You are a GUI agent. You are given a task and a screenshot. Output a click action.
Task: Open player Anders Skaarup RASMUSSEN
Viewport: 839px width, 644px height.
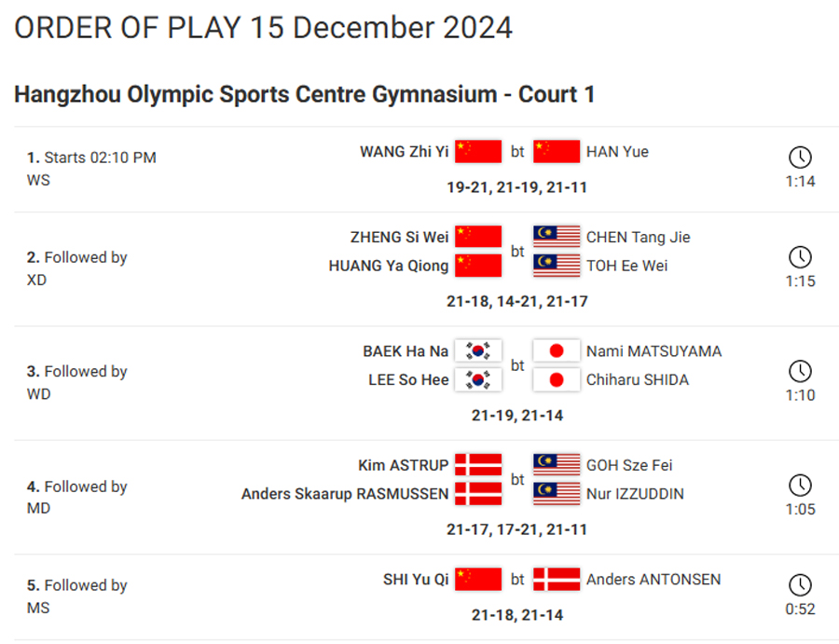coord(345,494)
